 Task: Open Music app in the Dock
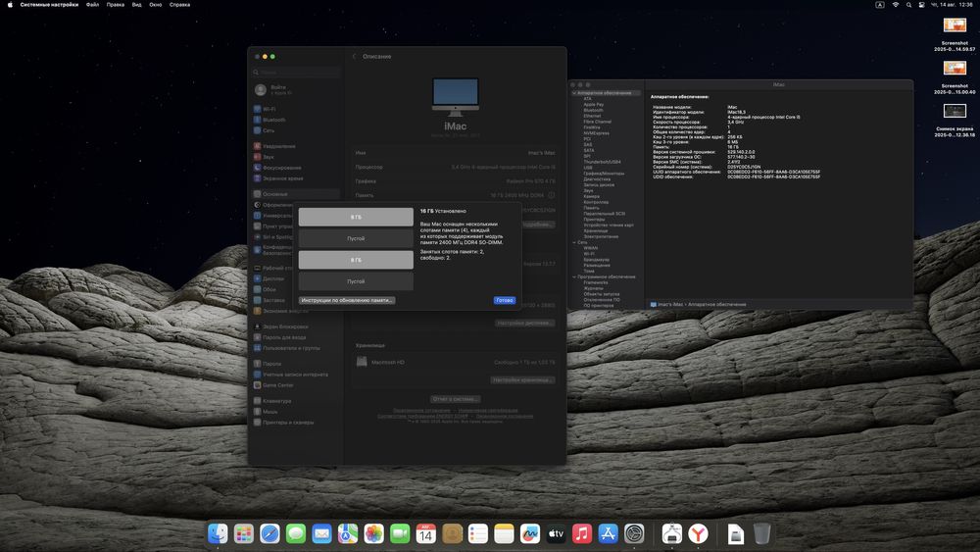click(x=582, y=533)
